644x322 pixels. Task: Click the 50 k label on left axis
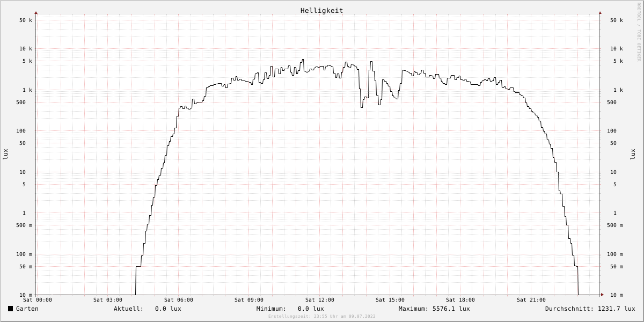pyautogui.click(x=26, y=20)
